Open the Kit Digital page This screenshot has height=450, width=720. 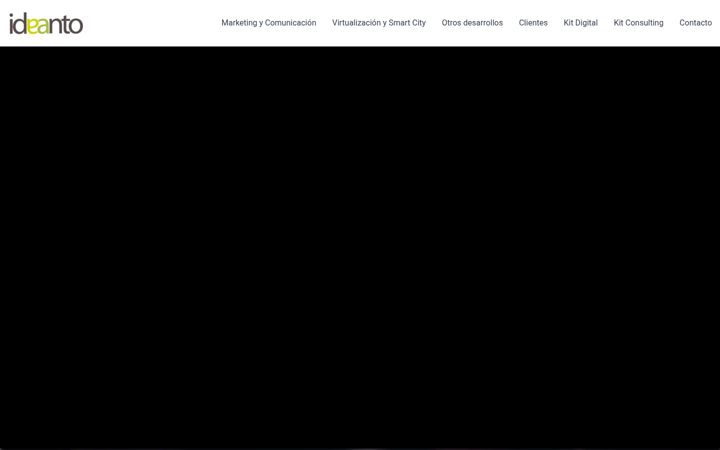point(580,23)
